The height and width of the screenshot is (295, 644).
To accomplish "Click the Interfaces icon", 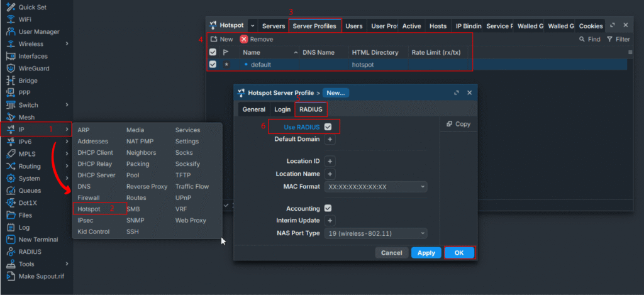I will [x=11, y=56].
